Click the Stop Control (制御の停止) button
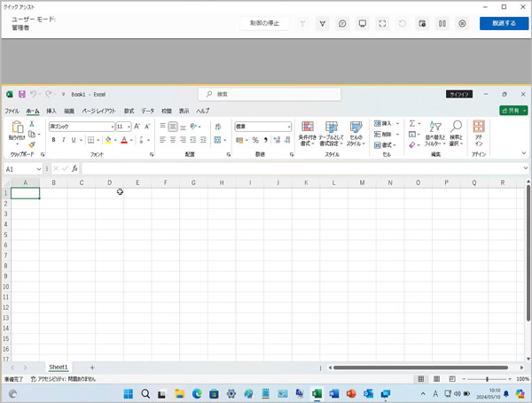Screen dimensions: 532x403 click(x=264, y=24)
